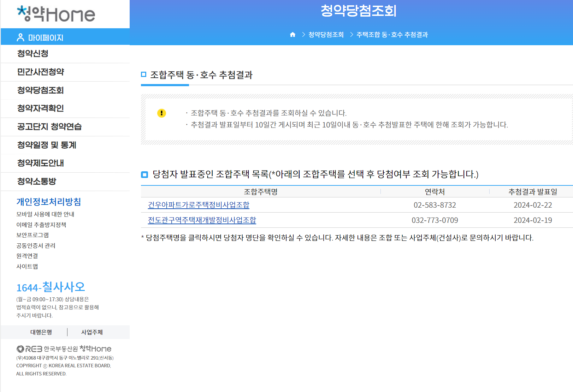Click 청약당첨조회 breadcrumb link
Screen dimensions: 573x392
[x=326, y=35]
